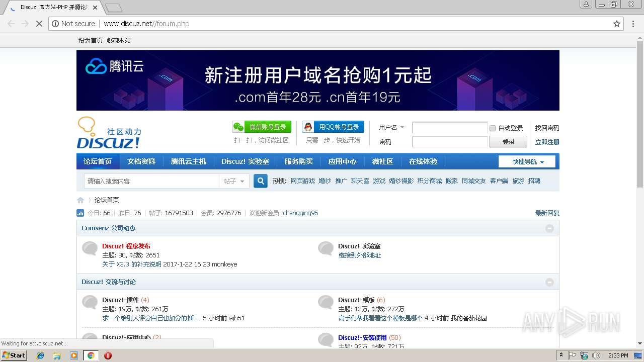Open the 应用中心 nav tab
This screenshot has height=362, width=644.
point(343,161)
